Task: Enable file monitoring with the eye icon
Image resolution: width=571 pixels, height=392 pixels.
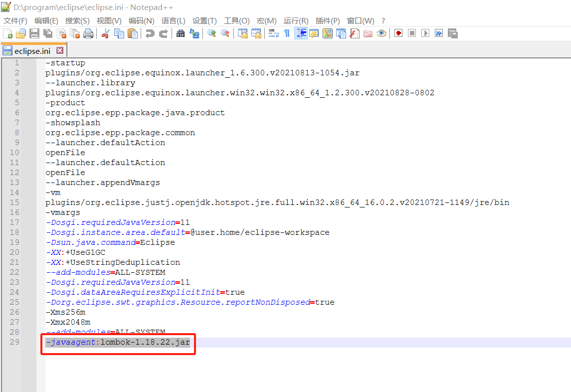Action: [x=381, y=33]
